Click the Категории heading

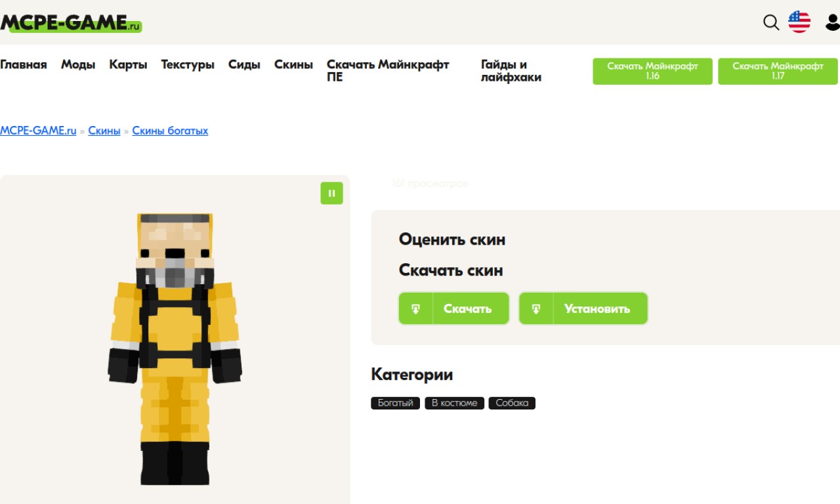coord(412,375)
